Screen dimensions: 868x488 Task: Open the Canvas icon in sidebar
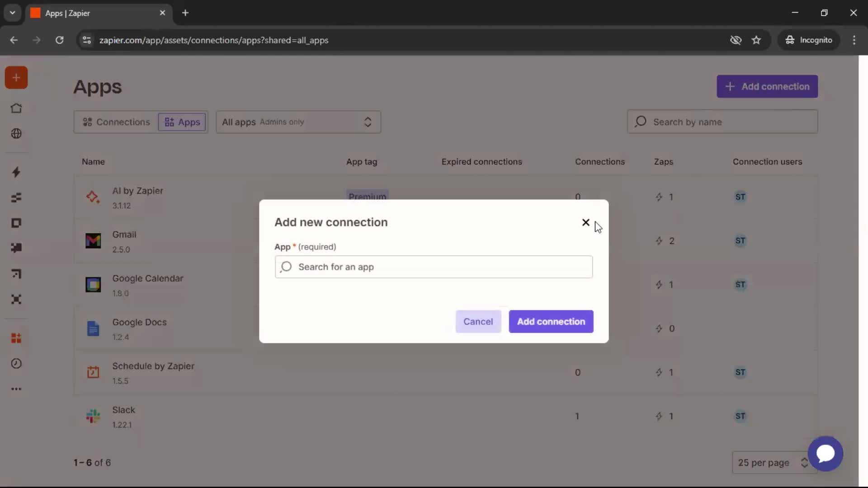tap(16, 274)
